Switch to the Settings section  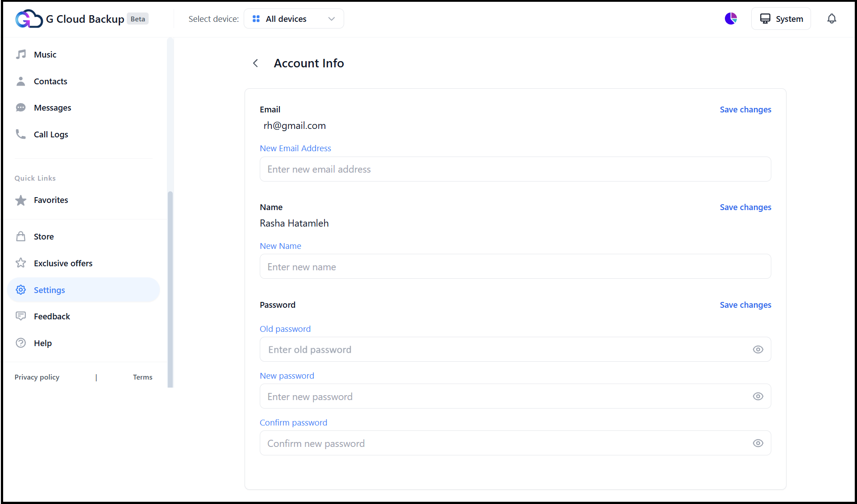click(49, 289)
